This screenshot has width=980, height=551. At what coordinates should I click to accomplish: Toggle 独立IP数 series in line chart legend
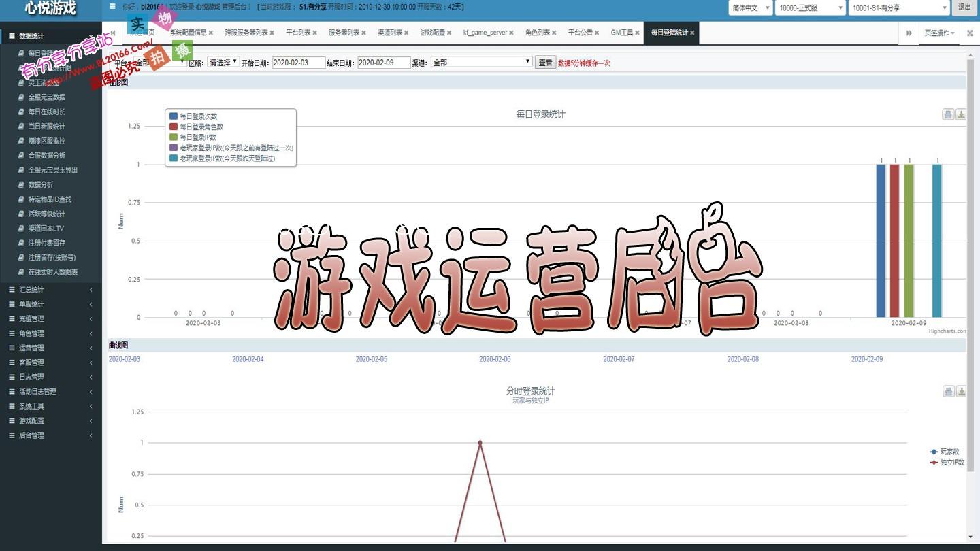point(947,463)
